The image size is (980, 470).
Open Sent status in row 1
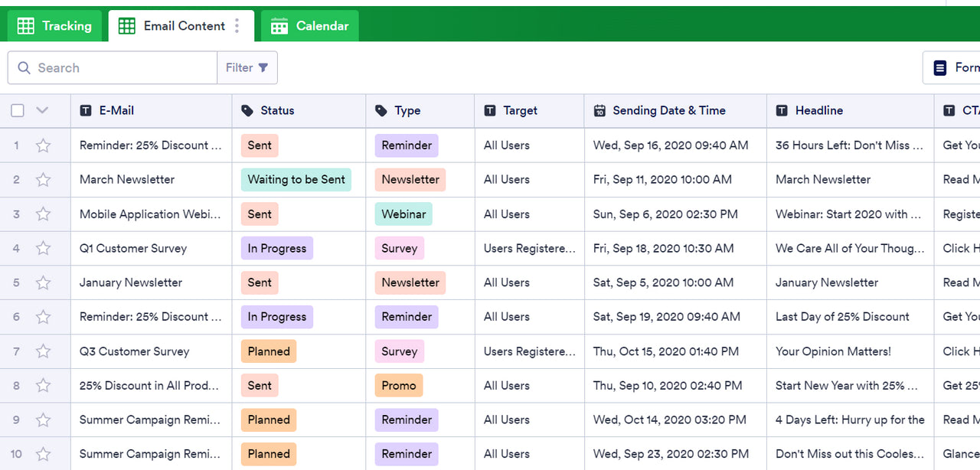click(x=260, y=145)
